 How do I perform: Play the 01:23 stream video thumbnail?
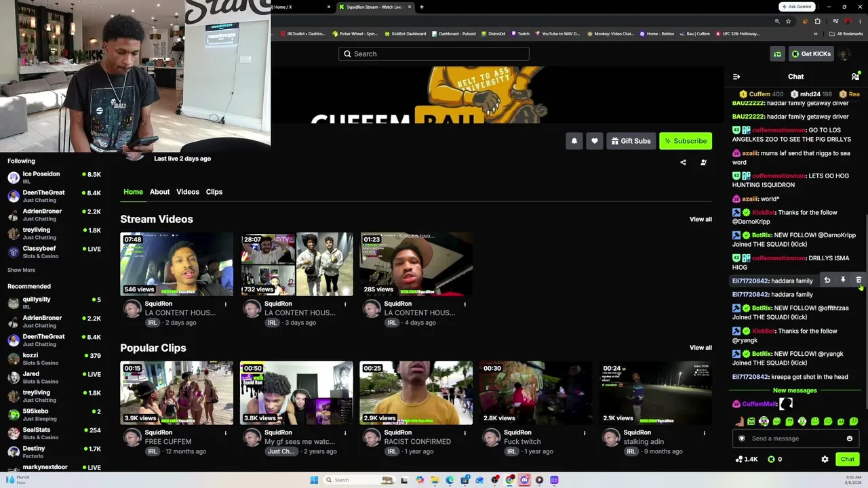(x=416, y=264)
